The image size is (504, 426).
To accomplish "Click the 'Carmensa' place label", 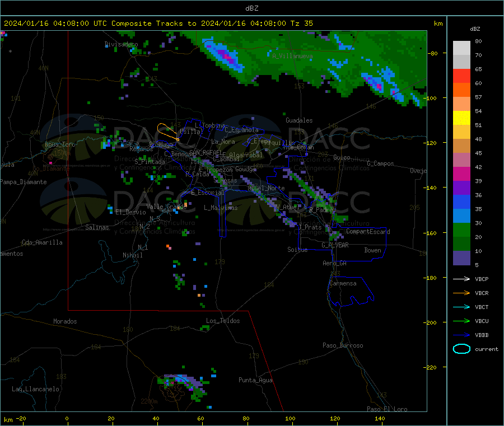I will pos(343,283).
